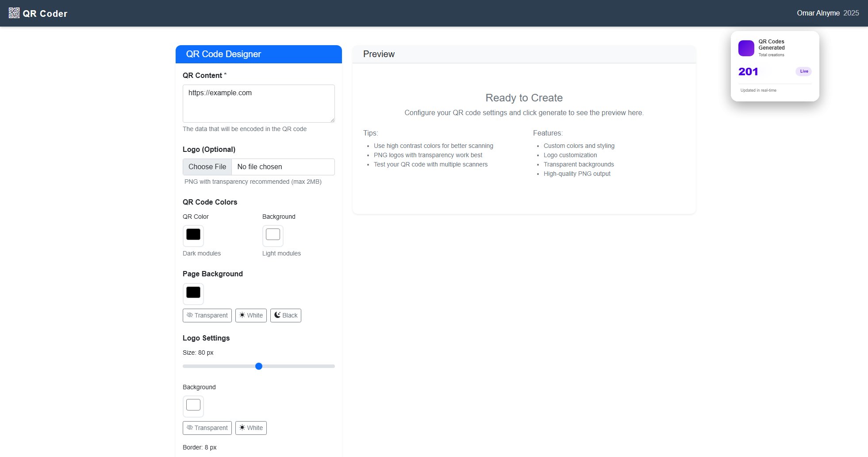Click the logo Size slider handle

pyautogui.click(x=259, y=366)
